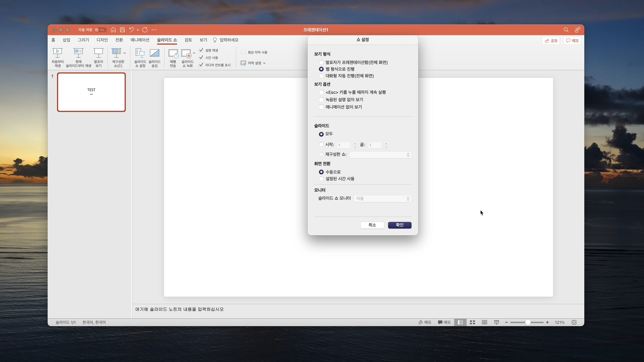Click Play from Current Slide (현재 슬라이드부터 재생) icon
The height and width of the screenshot is (362, 644).
78,53
